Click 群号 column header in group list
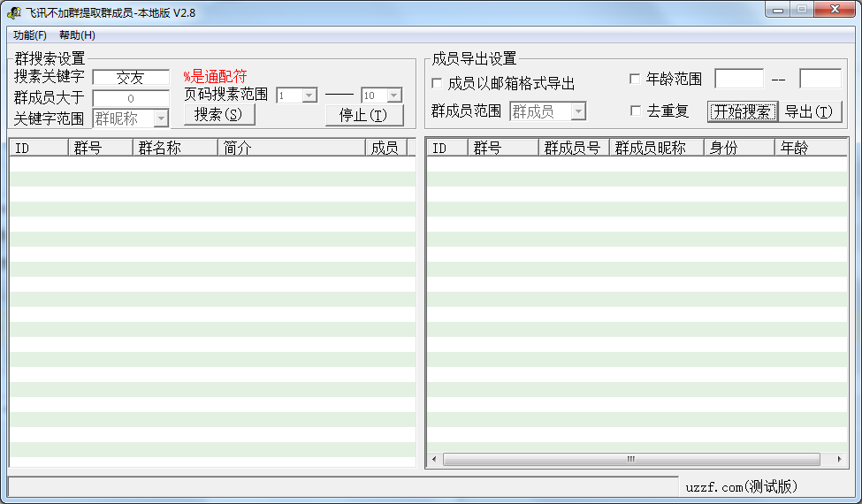 click(101, 148)
